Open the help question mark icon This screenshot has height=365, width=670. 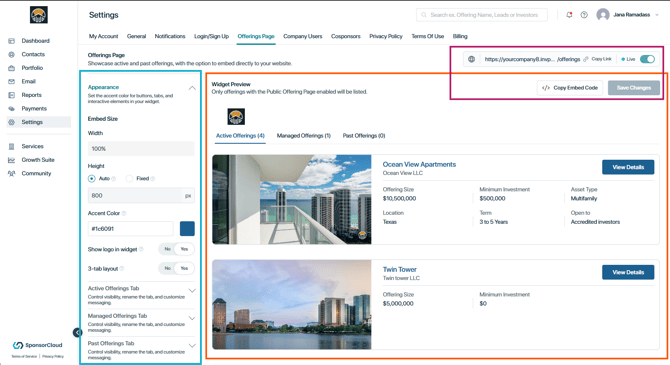pyautogui.click(x=584, y=15)
